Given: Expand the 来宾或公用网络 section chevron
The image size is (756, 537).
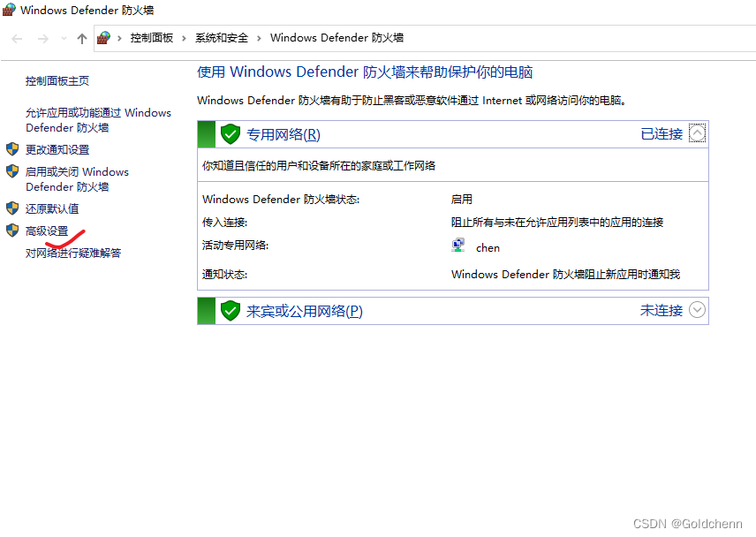Looking at the screenshot, I should coord(697,311).
